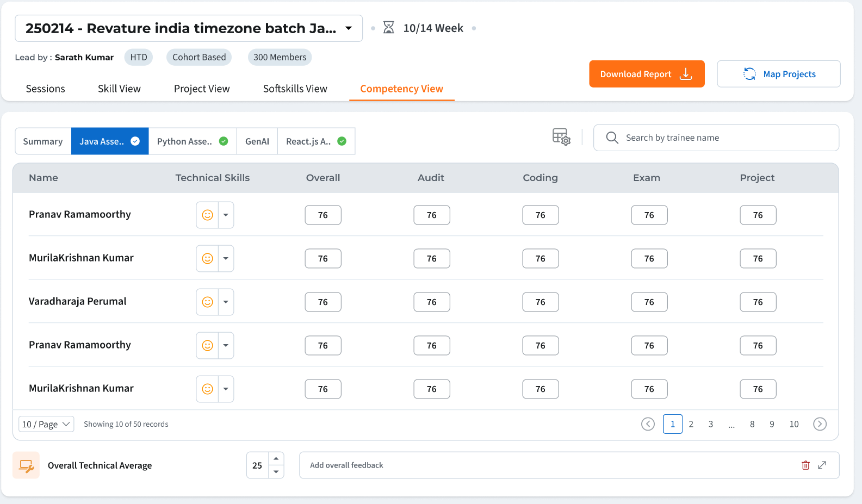Go to previous page with left arrow
Screen dimensions: 862x504
coord(648,424)
